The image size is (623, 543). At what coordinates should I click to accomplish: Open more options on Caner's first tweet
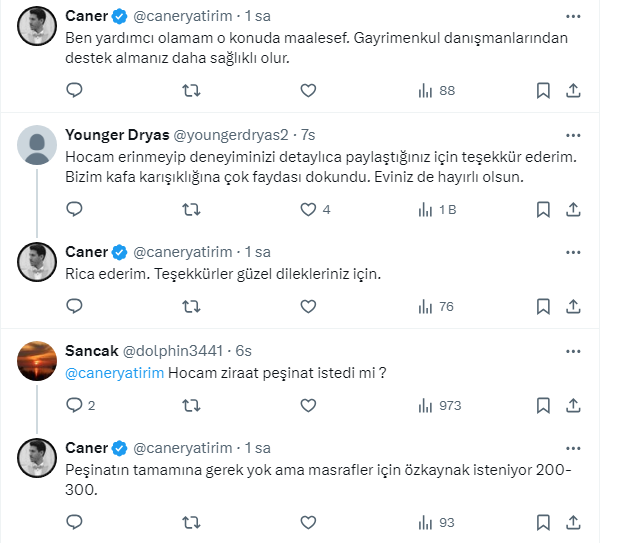click(x=573, y=18)
